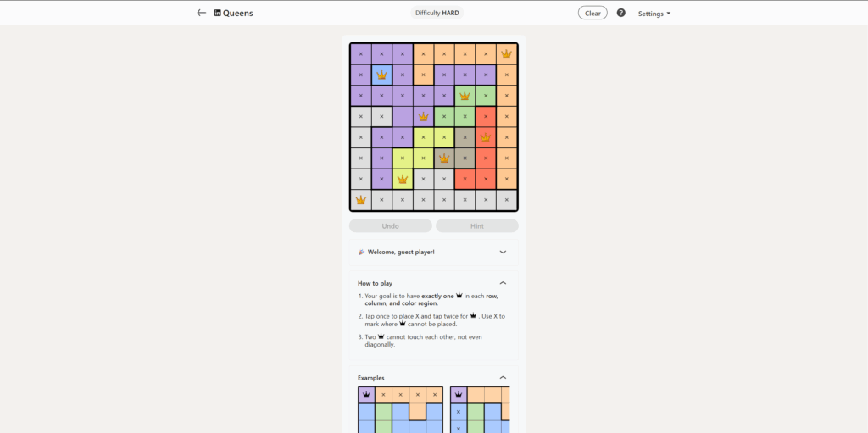Toggle the X in the bottom-right gray corner cell

click(506, 200)
